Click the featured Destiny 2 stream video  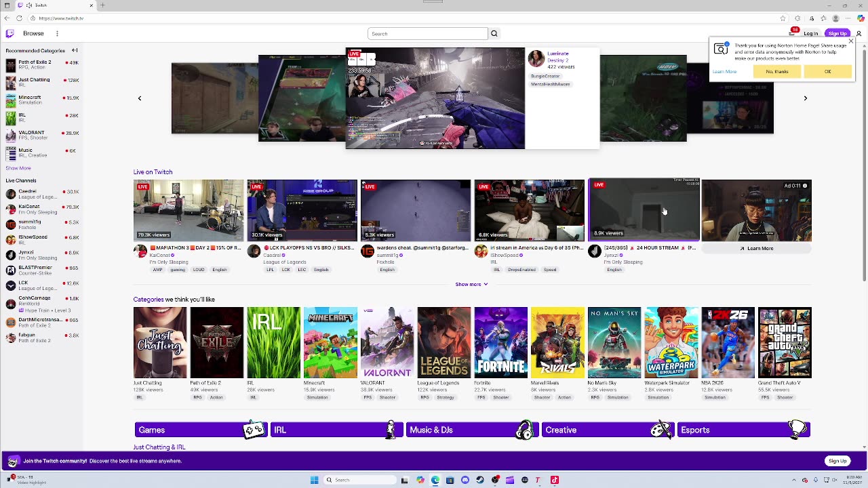coord(435,98)
